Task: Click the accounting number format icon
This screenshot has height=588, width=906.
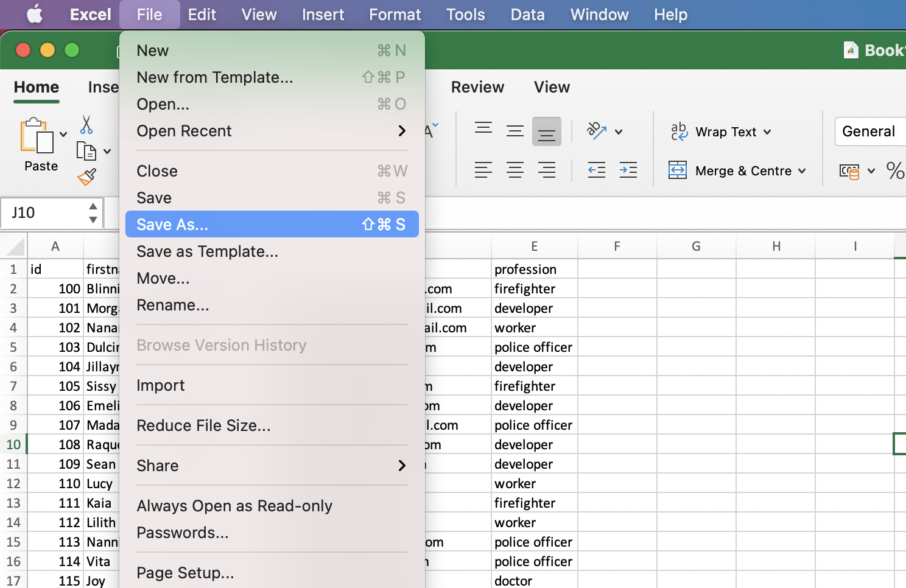Action: pos(849,171)
